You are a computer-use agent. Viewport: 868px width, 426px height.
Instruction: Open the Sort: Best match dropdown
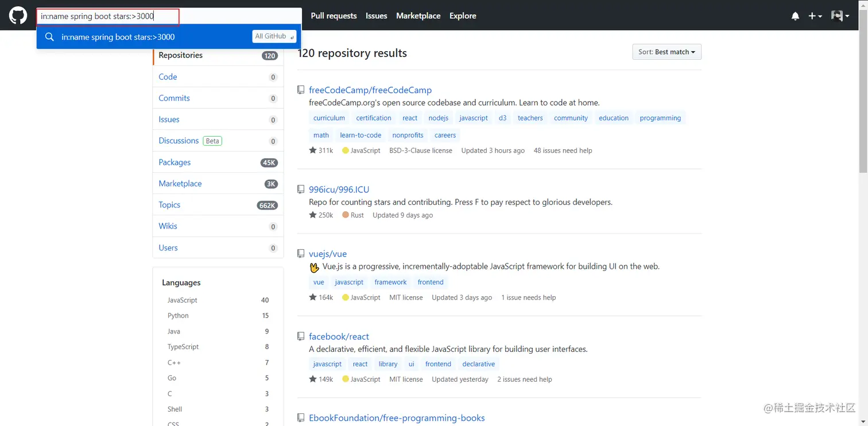pyautogui.click(x=666, y=52)
